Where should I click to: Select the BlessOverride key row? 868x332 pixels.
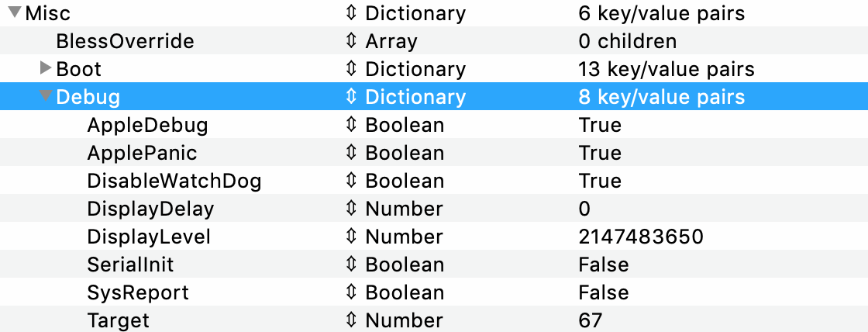pos(125,41)
